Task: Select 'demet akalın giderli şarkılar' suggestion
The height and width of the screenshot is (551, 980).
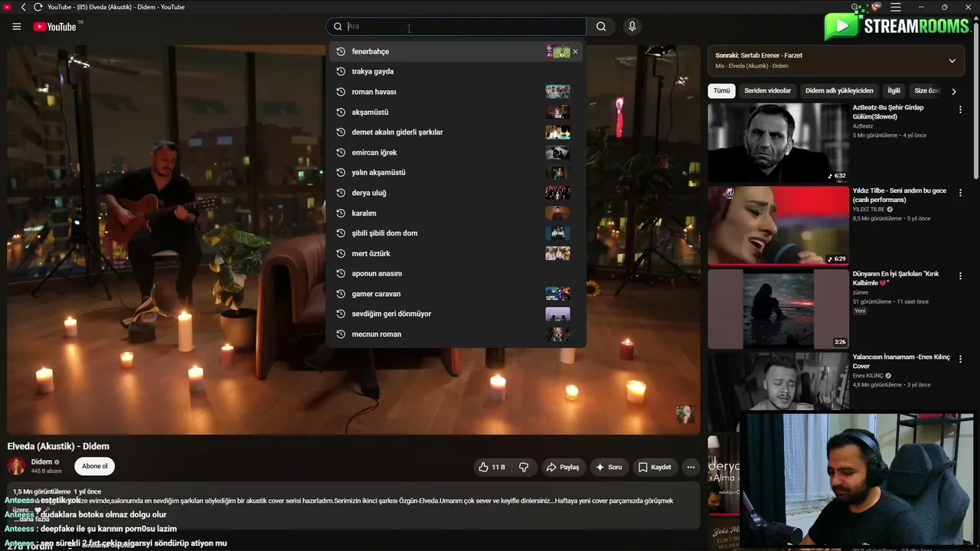Action: (456, 132)
